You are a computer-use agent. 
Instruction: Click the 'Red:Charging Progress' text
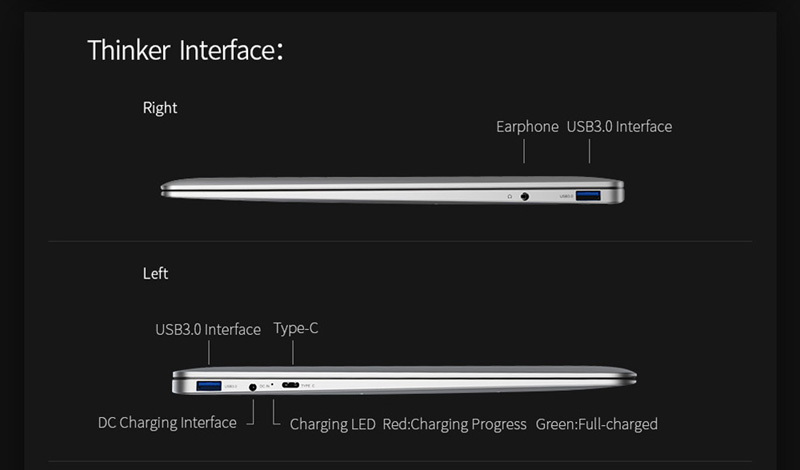pyautogui.click(x=454, y=424)
